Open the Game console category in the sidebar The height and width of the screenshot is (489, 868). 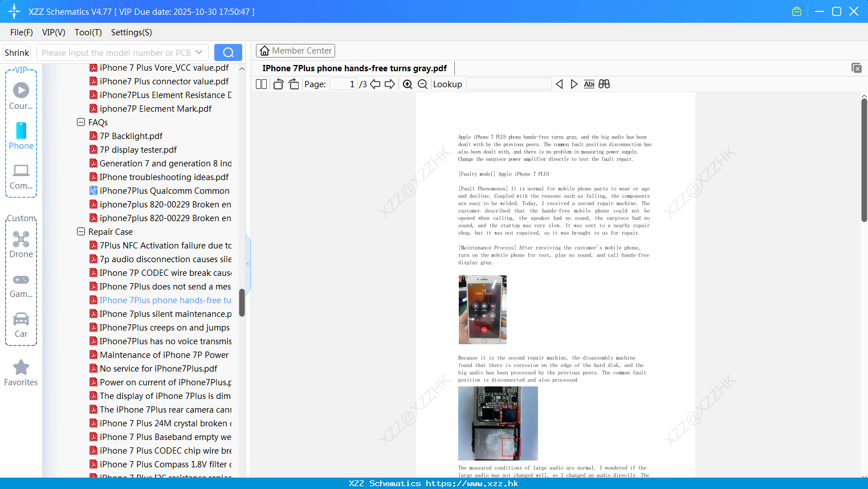point(21,285)
